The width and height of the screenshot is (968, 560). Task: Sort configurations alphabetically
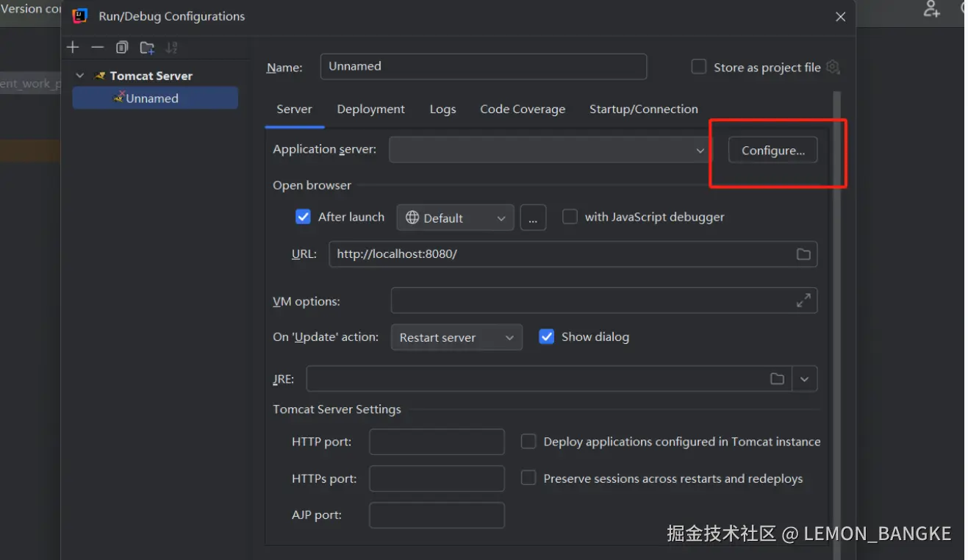coord(171,48)
